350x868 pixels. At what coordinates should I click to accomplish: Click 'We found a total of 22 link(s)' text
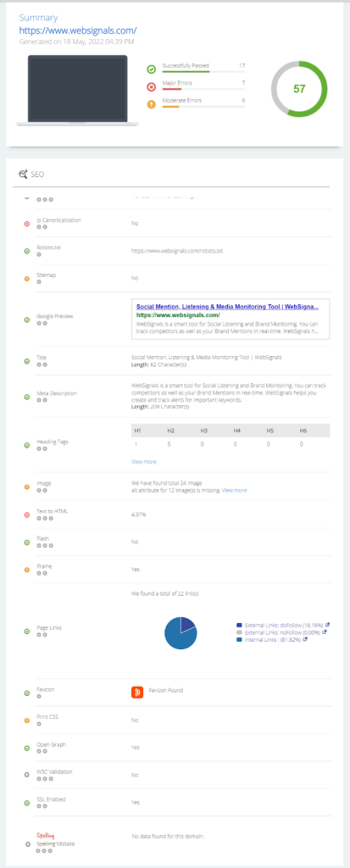165,593
